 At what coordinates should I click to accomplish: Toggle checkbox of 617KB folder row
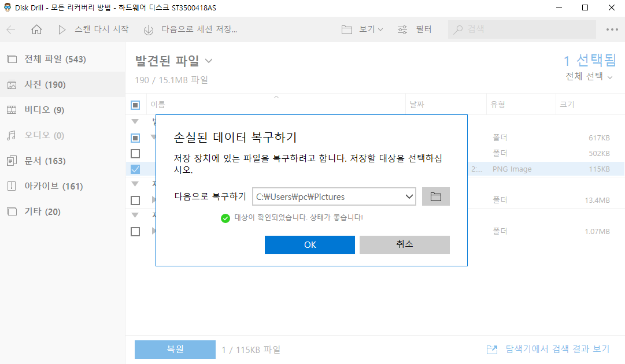[x=135, y=138]
